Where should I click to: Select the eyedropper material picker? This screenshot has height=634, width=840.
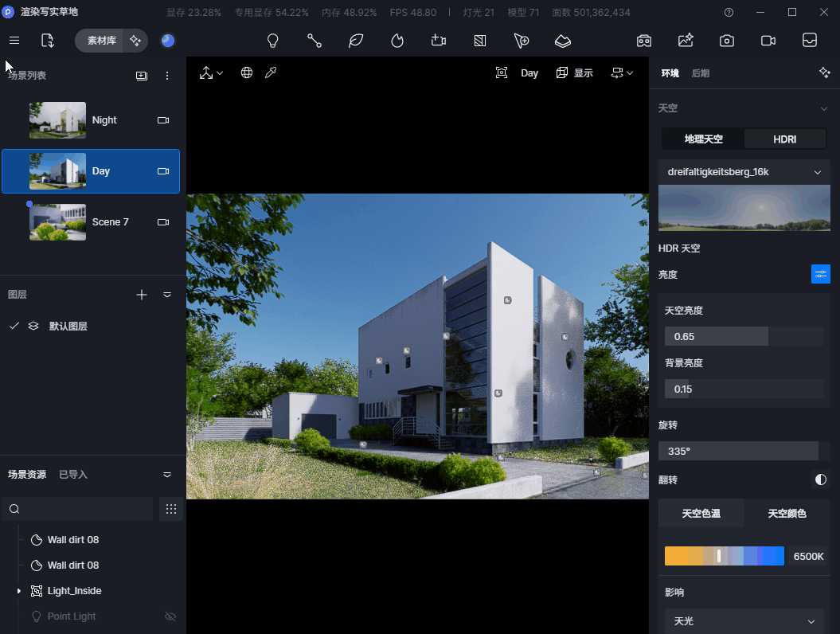pos(271,73)
